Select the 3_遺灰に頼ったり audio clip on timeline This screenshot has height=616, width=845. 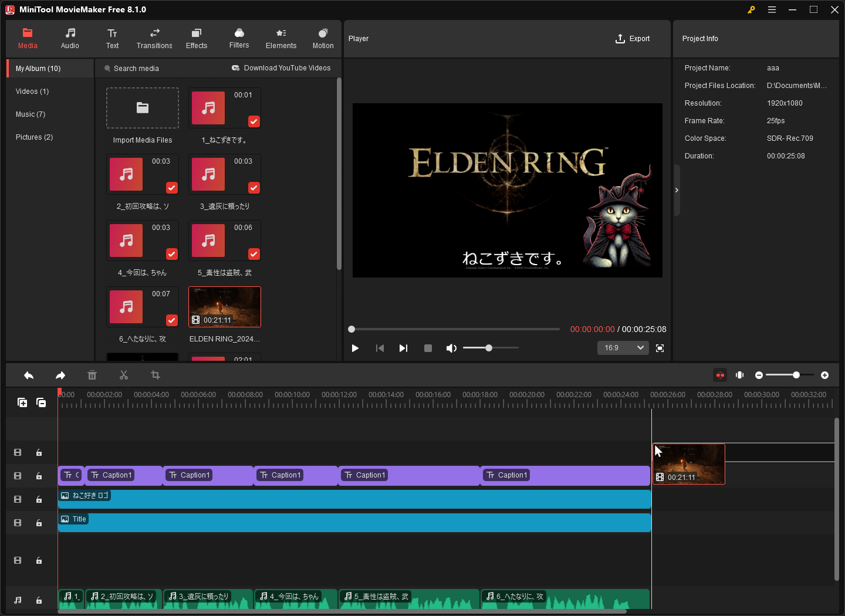[208, 600]
